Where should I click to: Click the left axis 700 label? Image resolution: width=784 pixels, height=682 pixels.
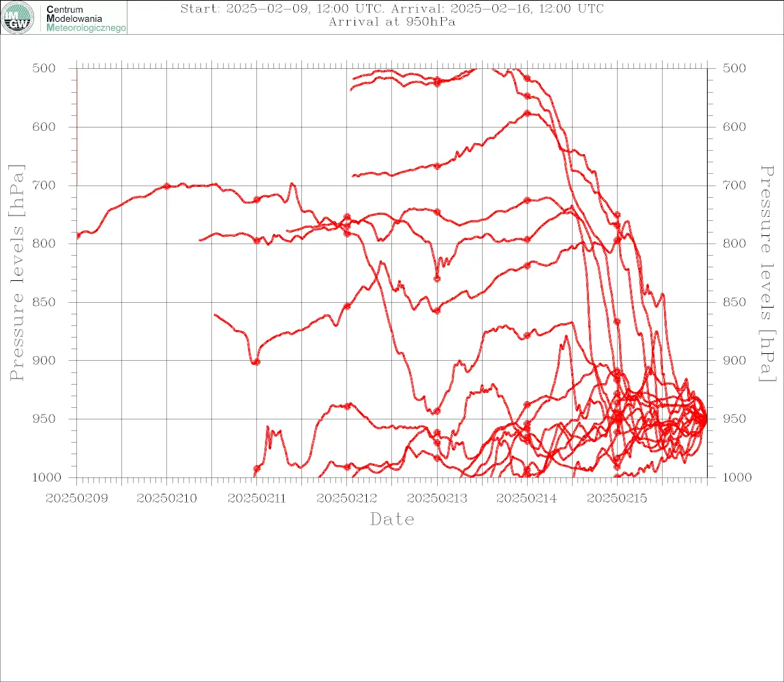pos(44,185)
